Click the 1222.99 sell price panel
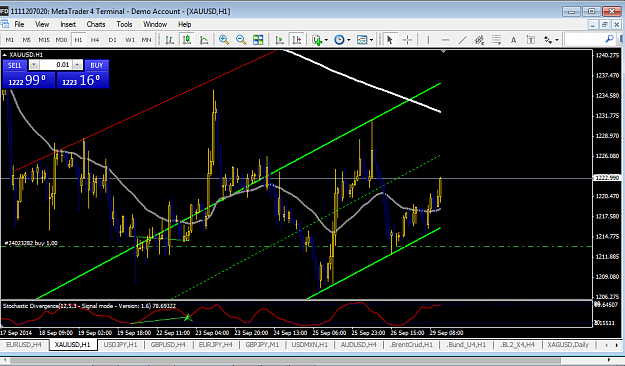The height and width of the screenshot is (366, 625). pos(29,80)
